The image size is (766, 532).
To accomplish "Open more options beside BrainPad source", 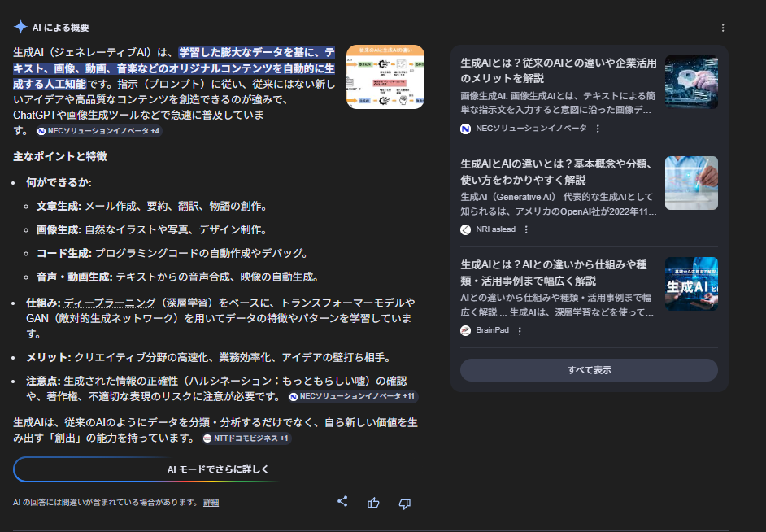I will 520,331.
